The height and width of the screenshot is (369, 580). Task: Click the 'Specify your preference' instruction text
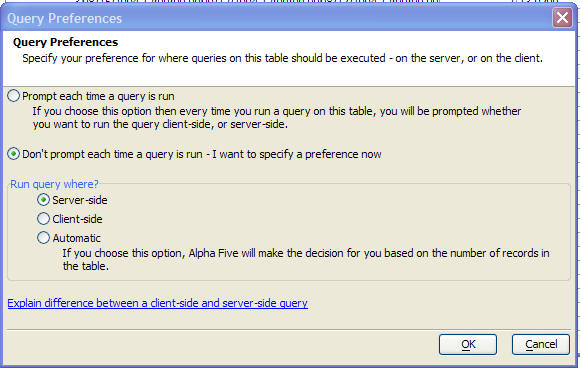(x=283, y=58)
